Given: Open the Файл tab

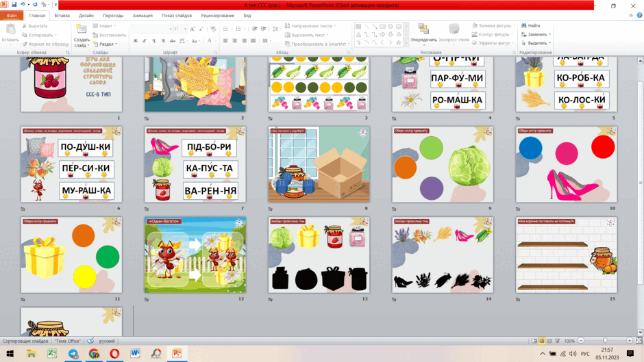Looking at the screenshot, I should [12, 16].
